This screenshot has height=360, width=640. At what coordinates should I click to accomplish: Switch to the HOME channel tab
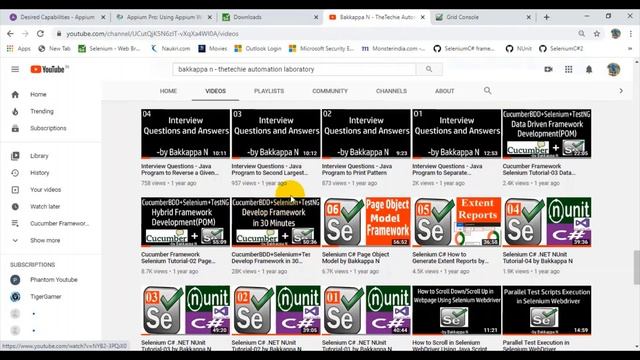click(x=168, y=91)
